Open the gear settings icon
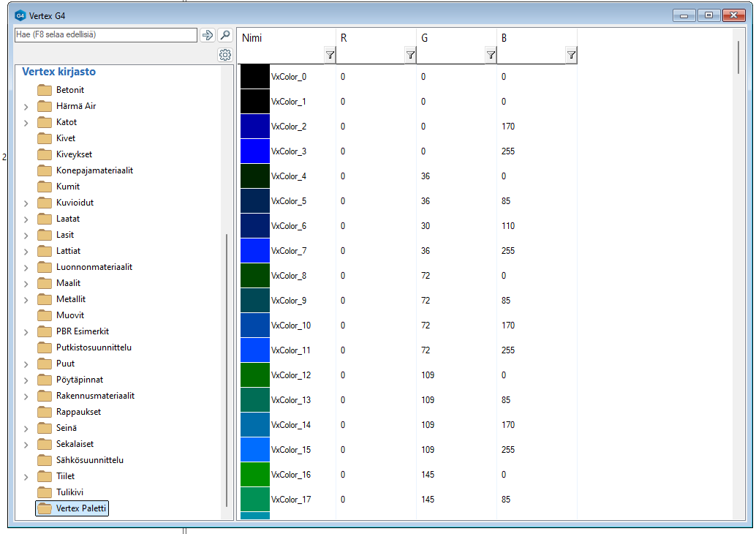This screenshot has width=756, height=534. [225, 55]
